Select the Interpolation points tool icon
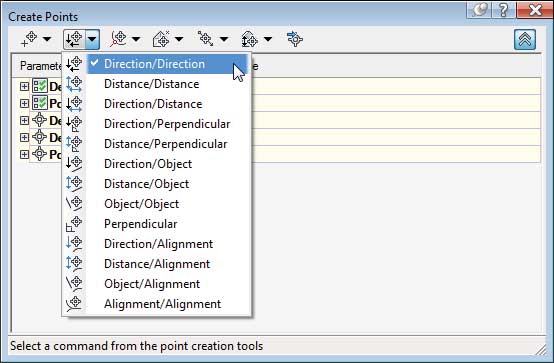554x363 pixels. coord(206,39)
